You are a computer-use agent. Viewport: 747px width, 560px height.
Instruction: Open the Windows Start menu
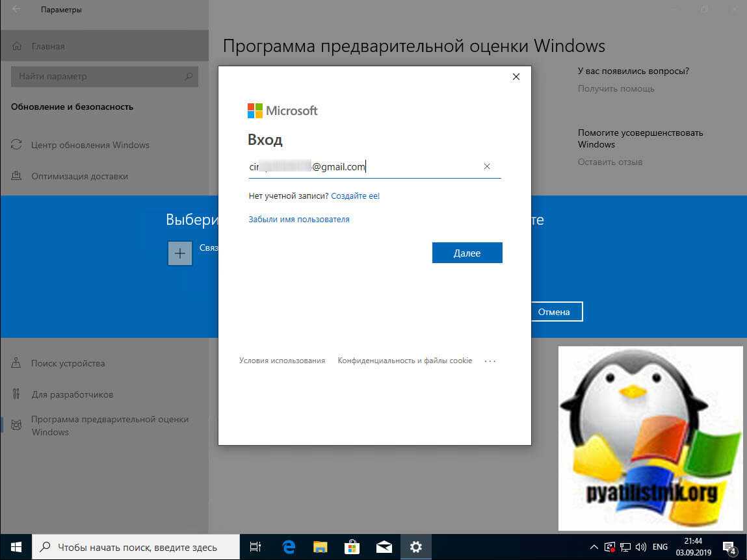(16, 547)
